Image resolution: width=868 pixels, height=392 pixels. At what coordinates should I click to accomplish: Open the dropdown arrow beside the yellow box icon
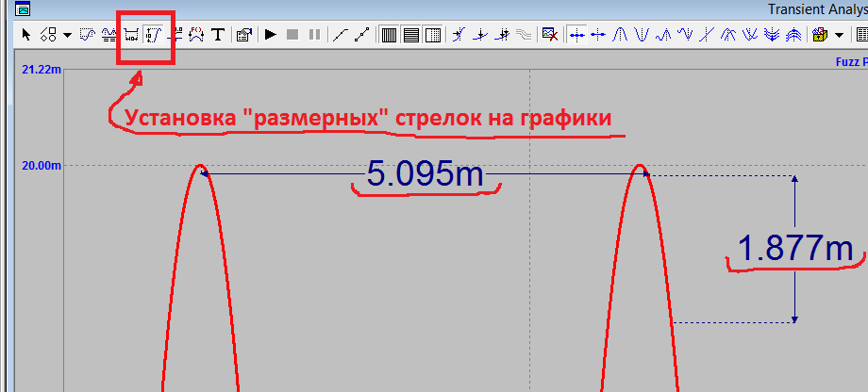pos(839,35)
